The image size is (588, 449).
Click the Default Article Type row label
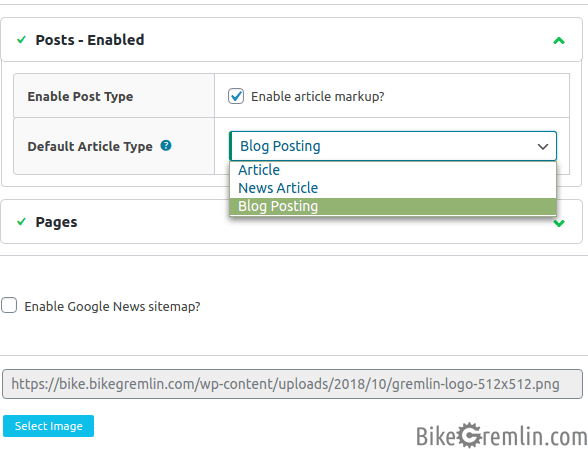(90, 146)
